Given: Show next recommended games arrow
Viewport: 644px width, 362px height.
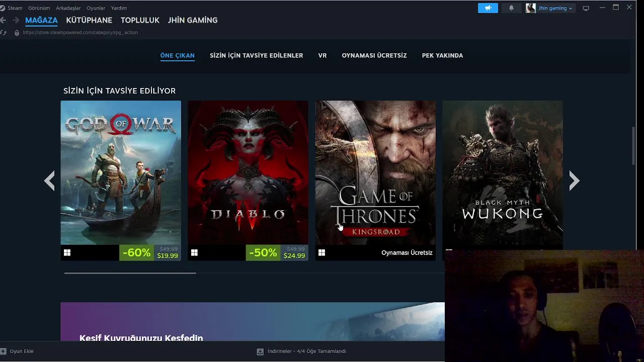Looking at the screenshot, I should pos(574,180).
